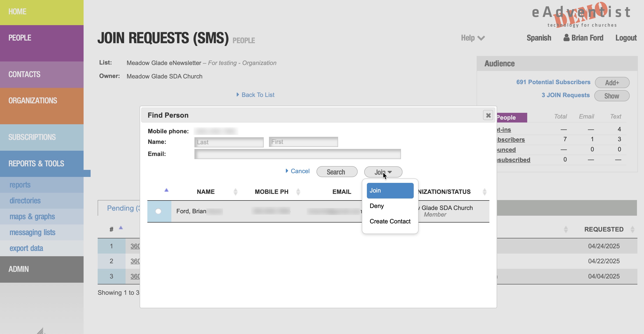Click the # column sort triangle
644x334 pixels.
click(121, 228)
